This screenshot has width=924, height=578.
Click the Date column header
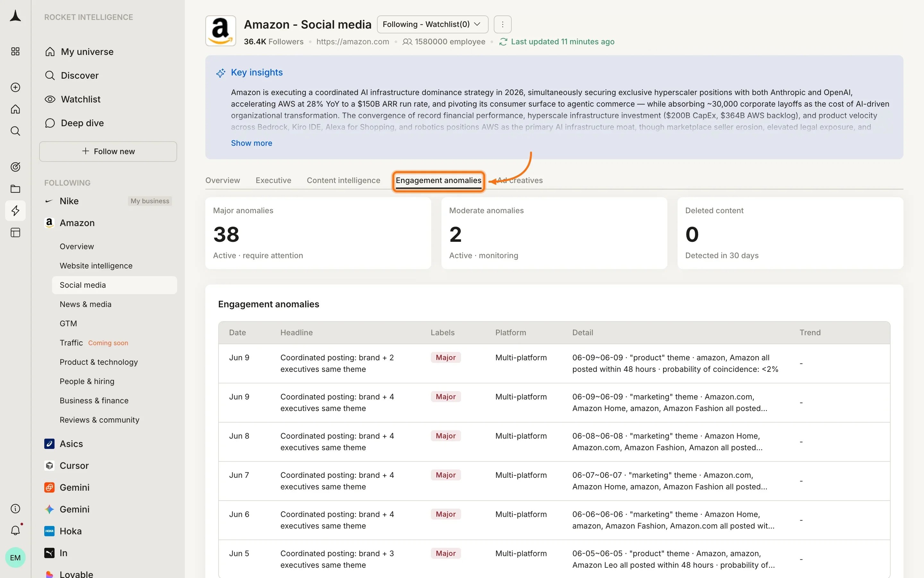(237, 333)
